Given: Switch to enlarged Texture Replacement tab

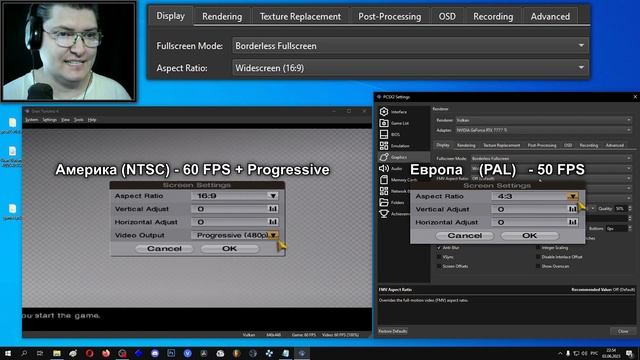Looking at the screenshot, I should click(x=300, y=16).
